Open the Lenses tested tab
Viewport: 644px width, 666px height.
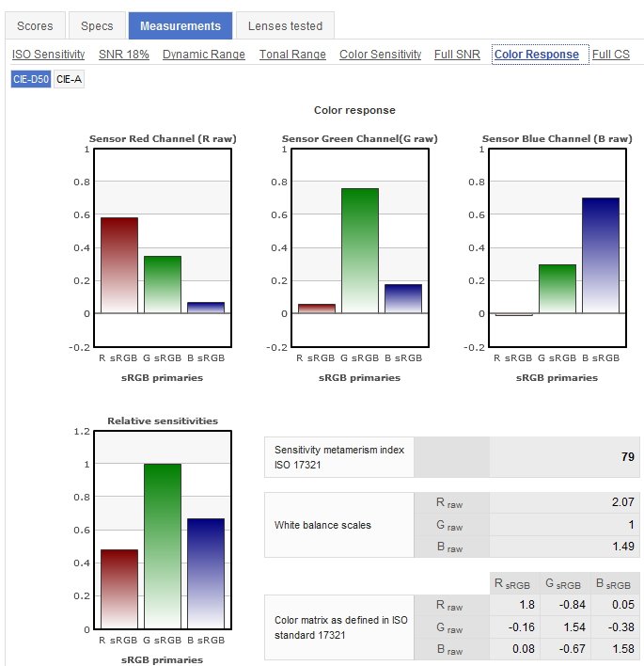[285, 26]
